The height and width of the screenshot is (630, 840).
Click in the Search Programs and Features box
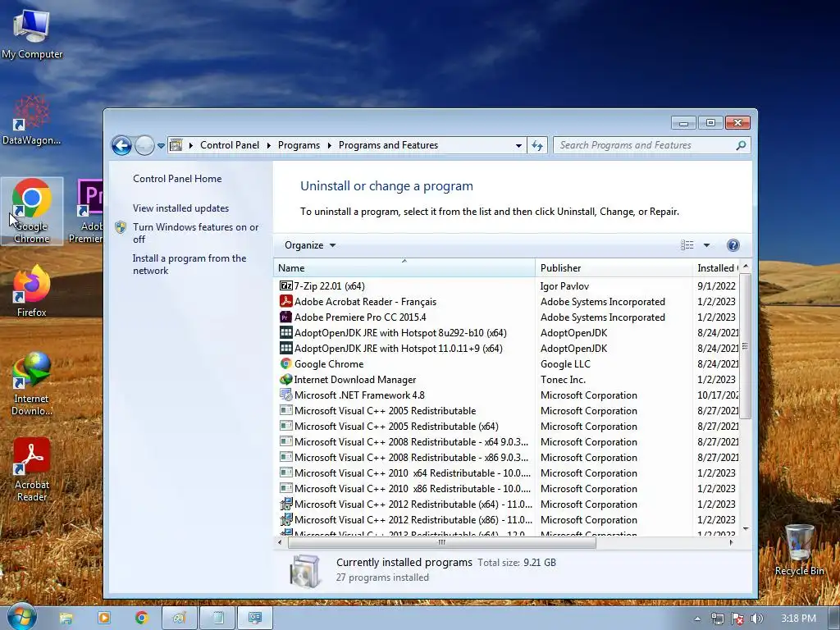[646, 145]
